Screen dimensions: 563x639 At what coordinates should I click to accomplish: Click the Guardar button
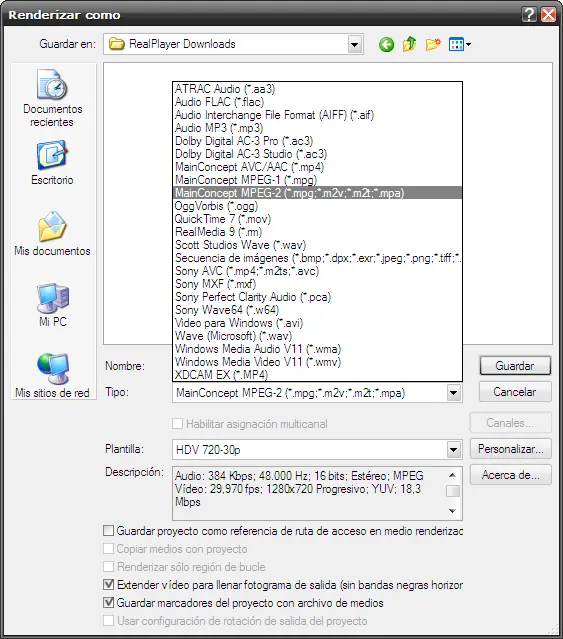(515, 366)
